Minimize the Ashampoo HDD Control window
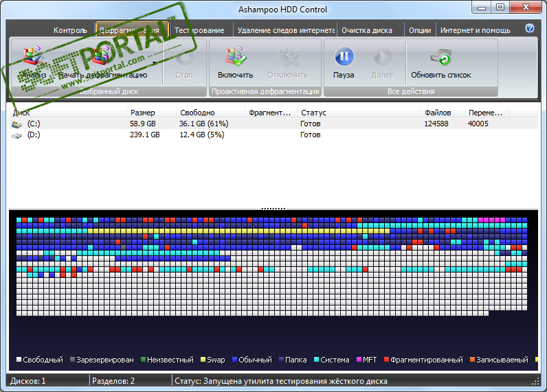 pos(482,8)
